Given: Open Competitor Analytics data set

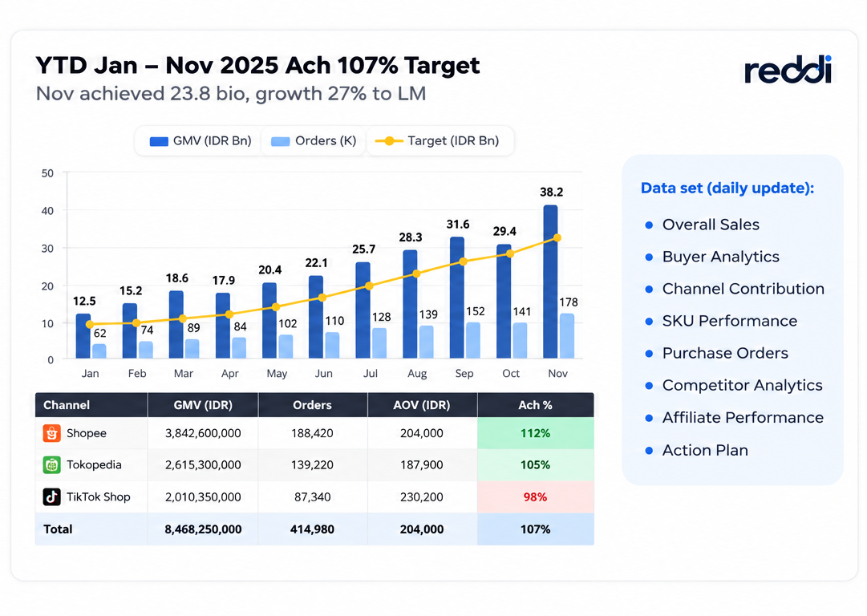Looking at the screenshot, I should pos(742,385).
